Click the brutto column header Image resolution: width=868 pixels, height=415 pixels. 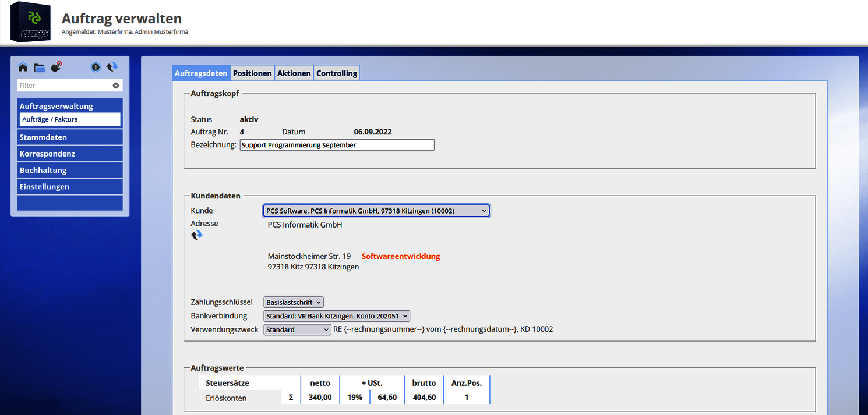click(424, 383)
